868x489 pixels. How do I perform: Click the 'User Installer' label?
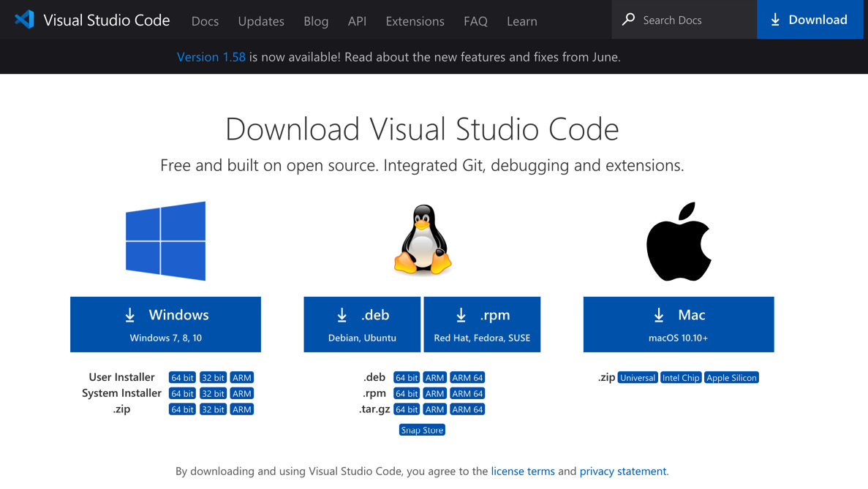[121, 377]
